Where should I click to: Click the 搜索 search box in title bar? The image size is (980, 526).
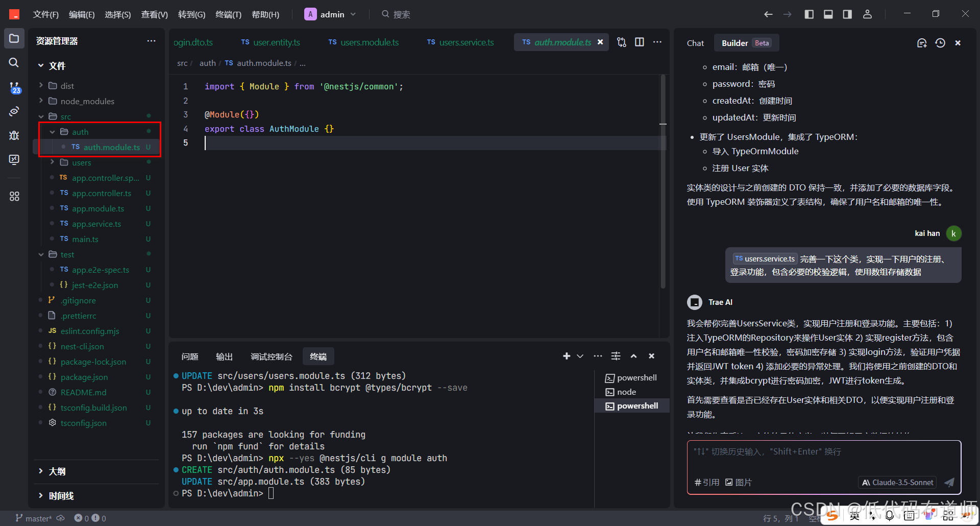coord(396,14)
